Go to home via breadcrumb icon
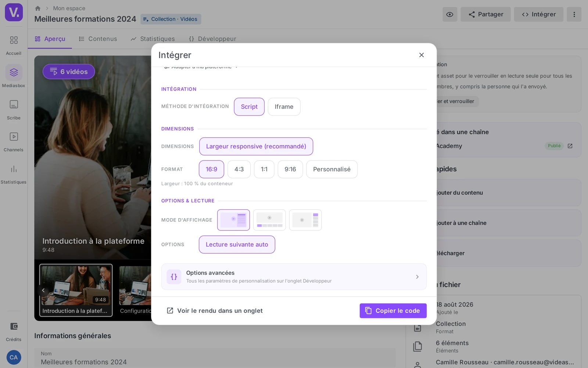 pyautogui.click(x=37, y=8)
